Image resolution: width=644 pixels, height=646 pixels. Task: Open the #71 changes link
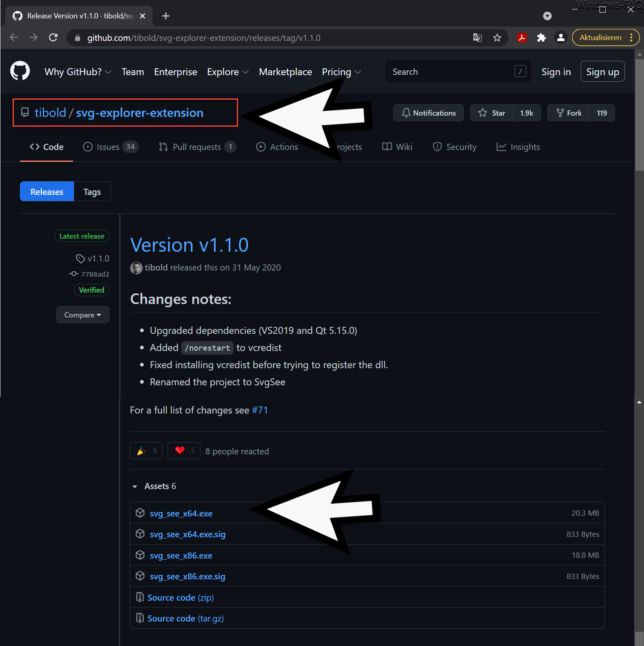[260, 410]
